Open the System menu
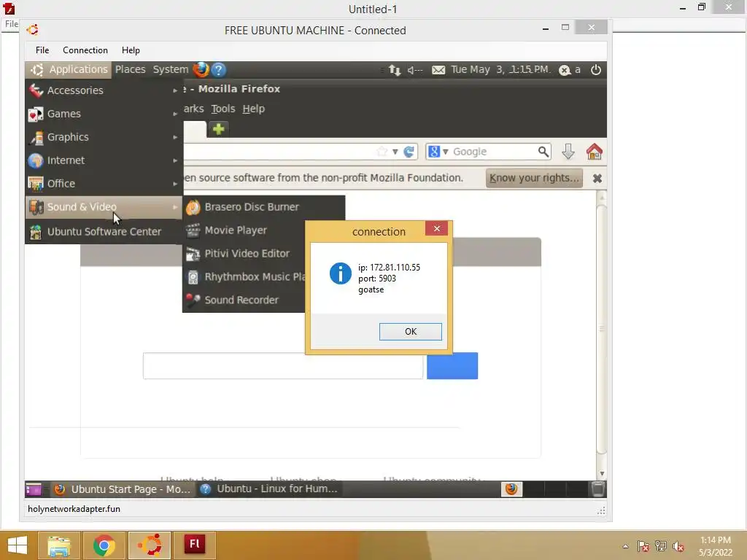This screenshot has width=747, height=560. pyautogui.click(x=171, y=69)
